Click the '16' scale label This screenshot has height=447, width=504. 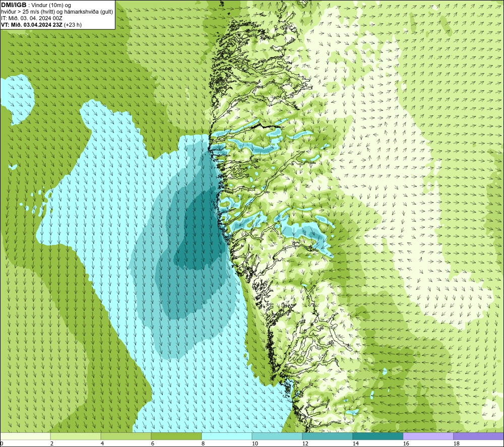(x=406, y=444)
